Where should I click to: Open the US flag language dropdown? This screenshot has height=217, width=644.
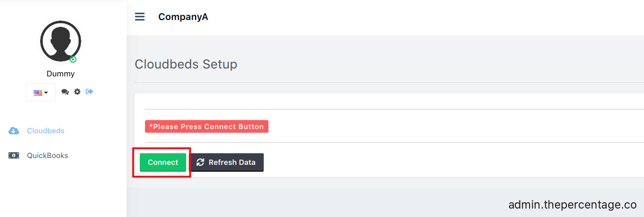pos(41,92)
